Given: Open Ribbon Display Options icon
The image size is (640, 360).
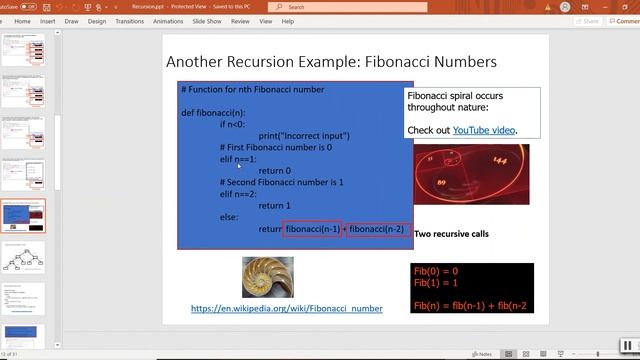Looking at the screenshot, I should point(585,7).
